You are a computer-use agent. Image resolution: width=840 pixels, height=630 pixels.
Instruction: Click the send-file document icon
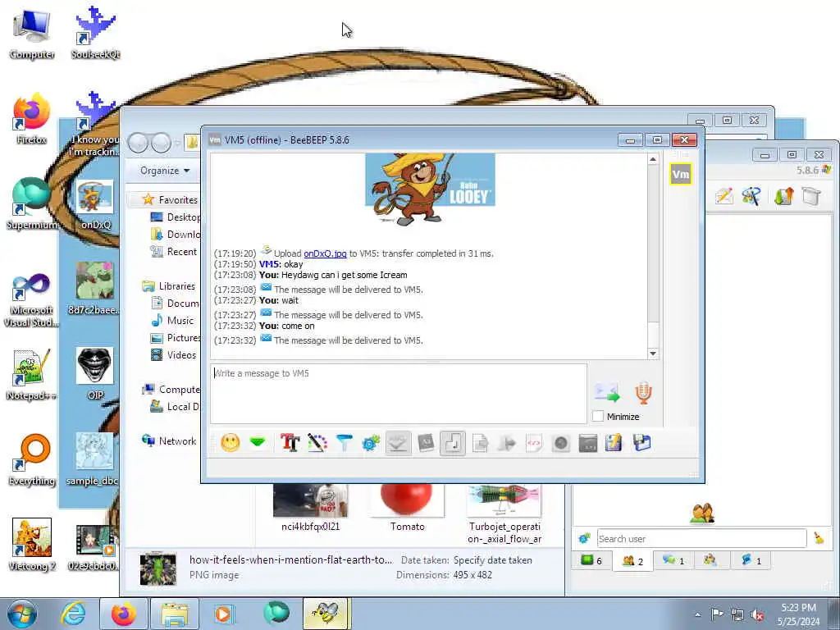point(480,443)
